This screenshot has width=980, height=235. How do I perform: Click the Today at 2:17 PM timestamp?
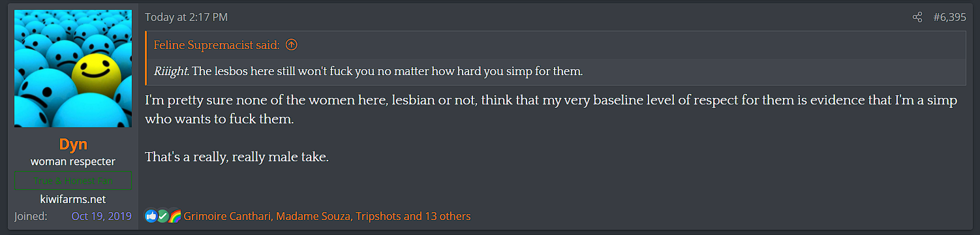coord(186,18)
